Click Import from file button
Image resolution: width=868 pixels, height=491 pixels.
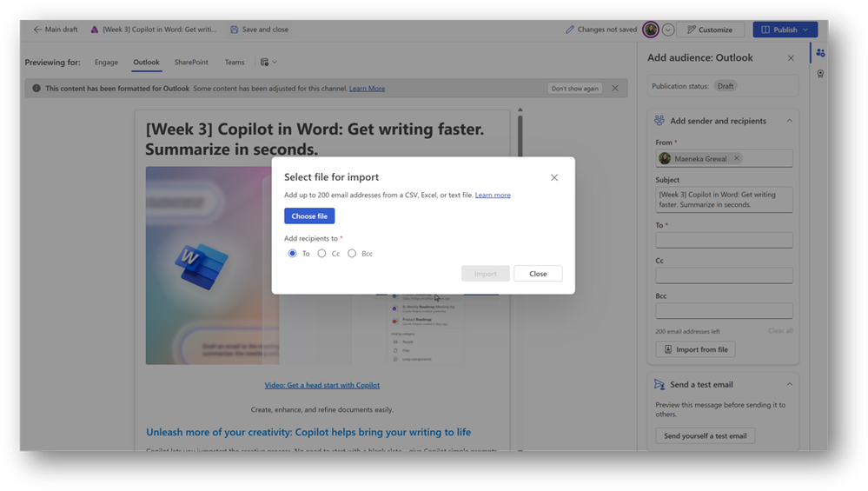(695, 349)
